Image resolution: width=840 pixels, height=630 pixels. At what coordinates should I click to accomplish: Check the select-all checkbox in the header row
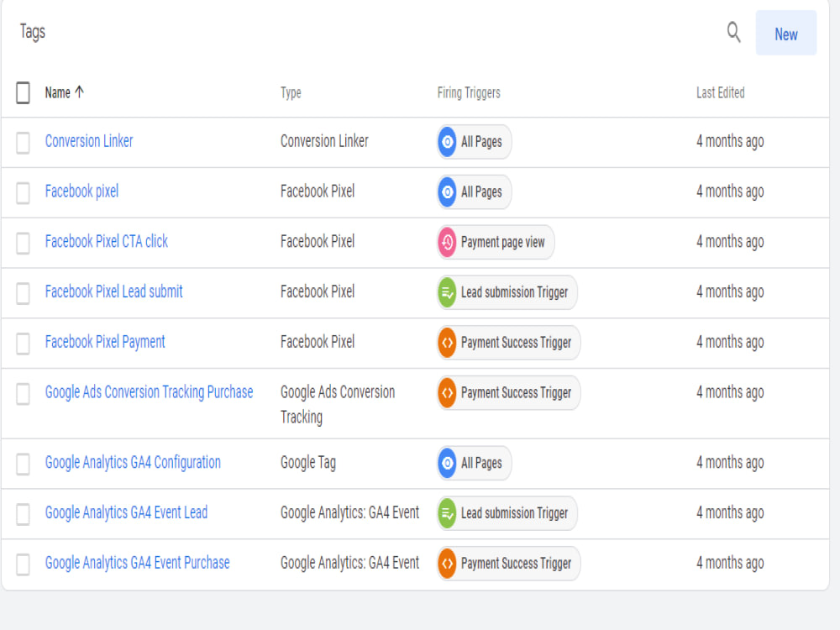pyautogui.click(x=23, y=92)
